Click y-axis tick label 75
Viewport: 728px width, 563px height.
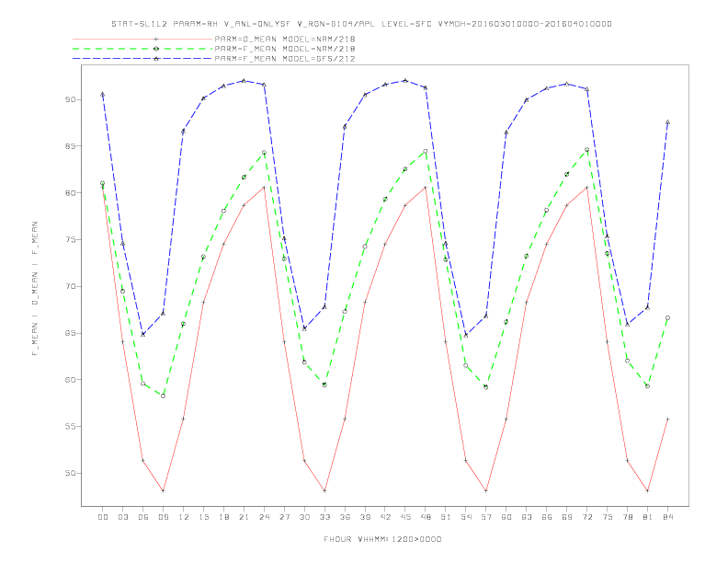click(x=70, y=240)
